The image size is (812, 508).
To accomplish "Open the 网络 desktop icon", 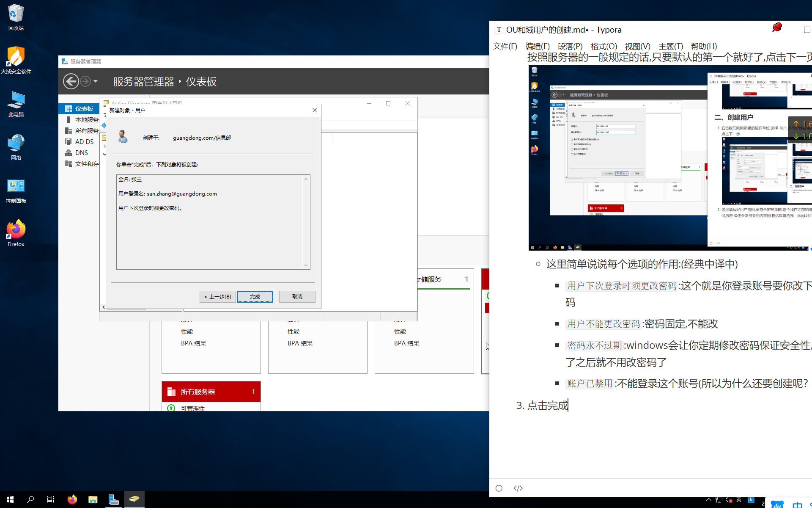I will point(16,147).
